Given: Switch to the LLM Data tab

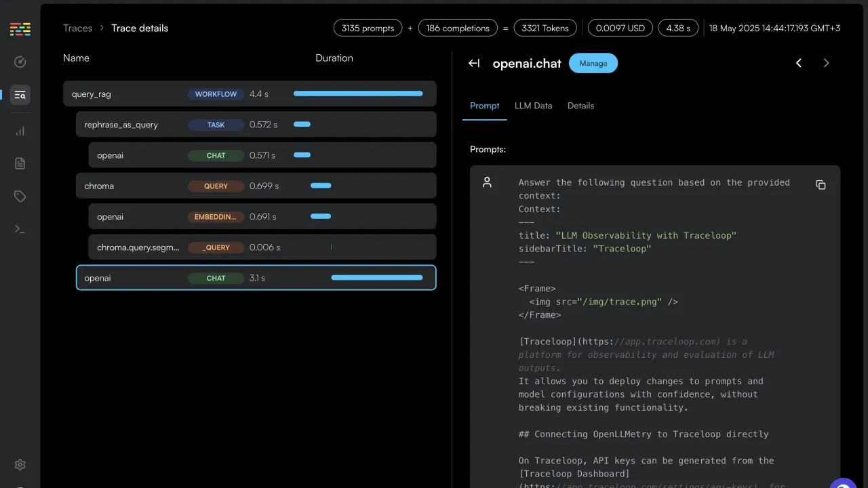Looking at the screenshot, I should click(534, 106).
